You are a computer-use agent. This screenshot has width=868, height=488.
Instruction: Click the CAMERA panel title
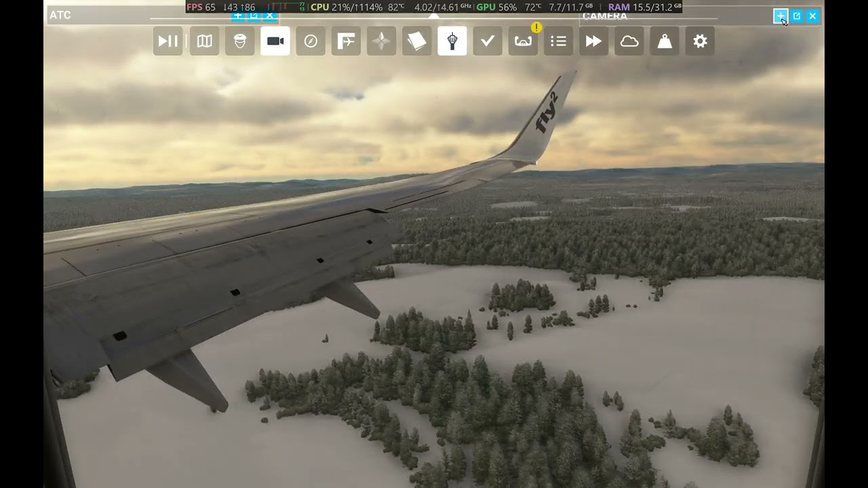[x=605, y=17]
